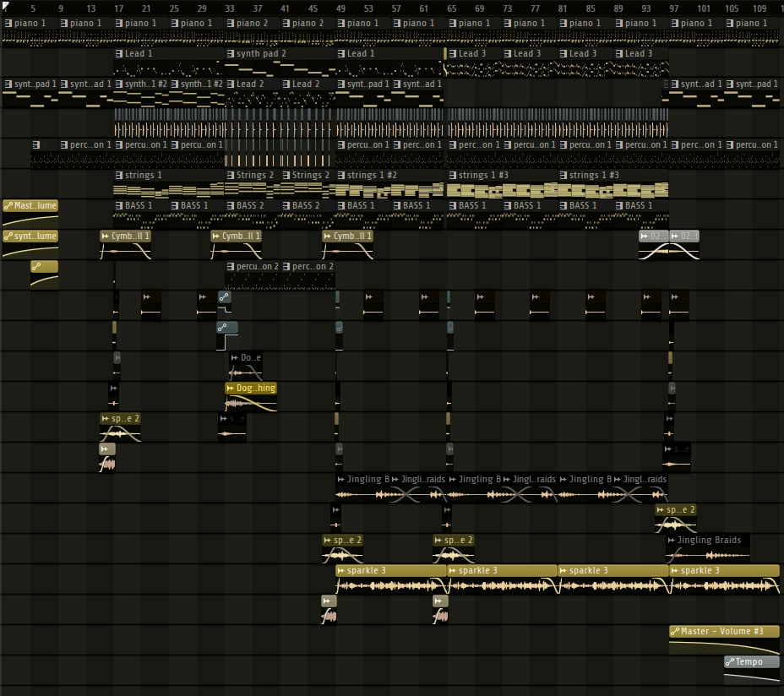This screenshot has width=784, height=696.
Task: Jump to bar 109 on the timeline ruler
Action: [x=759, y=8]
